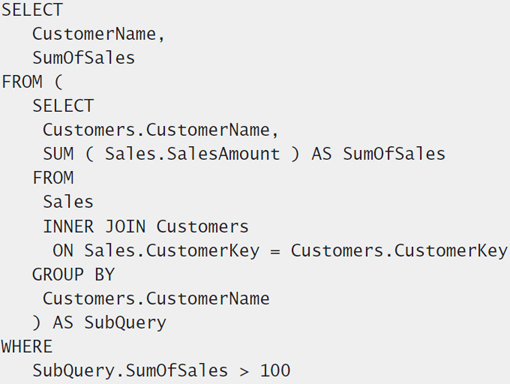Click the inner SELECT keyword
Image resolution: width=510 pixels, height=384 pixels.
click(63, 106)
